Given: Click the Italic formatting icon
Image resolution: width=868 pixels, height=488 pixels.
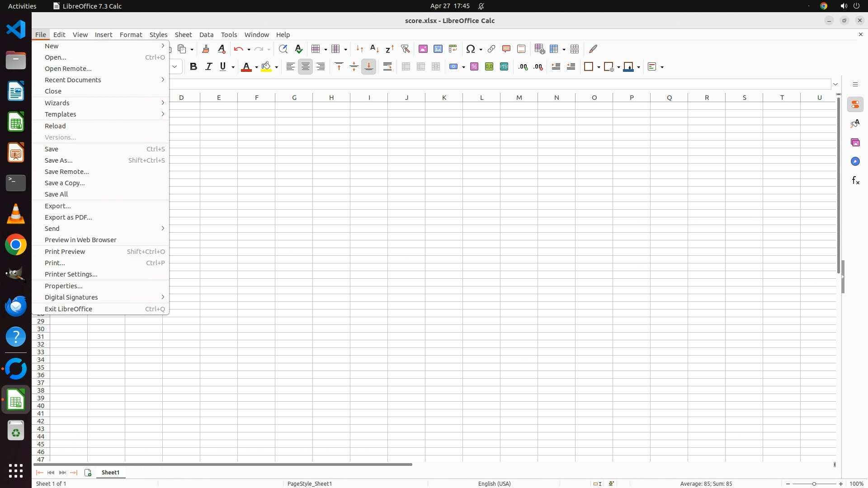Looking at the screenshot, I should pos(208,67).
